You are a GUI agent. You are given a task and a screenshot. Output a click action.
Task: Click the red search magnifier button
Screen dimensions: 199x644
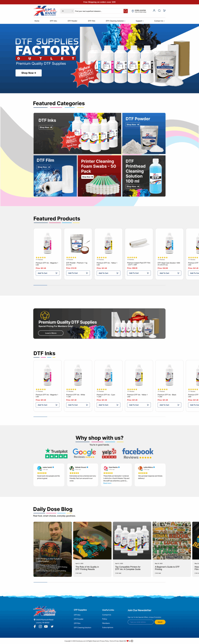(x=125, y=11)
